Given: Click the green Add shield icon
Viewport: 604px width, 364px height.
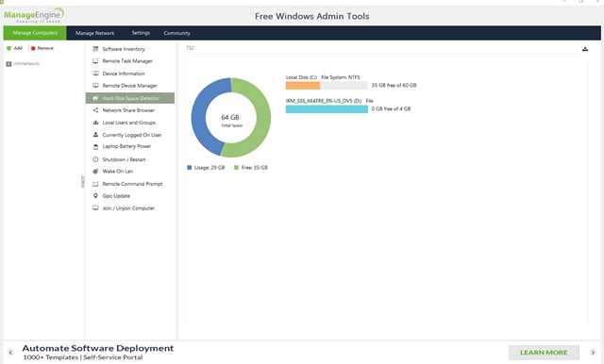Looking at the screenshot, I should point(8,48).
